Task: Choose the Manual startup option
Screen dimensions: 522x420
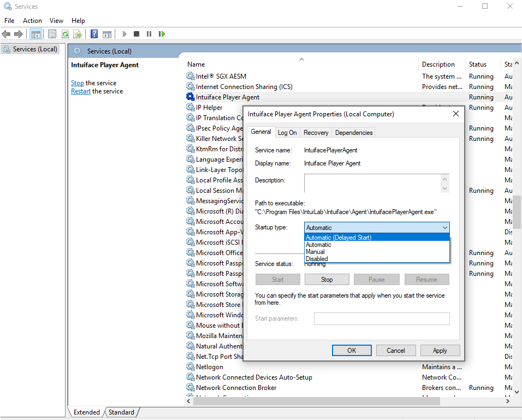Action: (x=377, y=251)
